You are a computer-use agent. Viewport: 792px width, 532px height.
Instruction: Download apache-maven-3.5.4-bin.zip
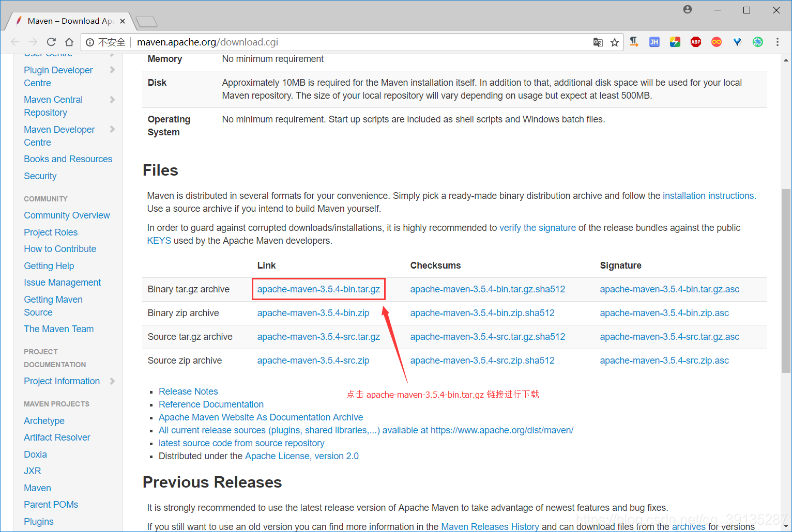tap(313, 313)
